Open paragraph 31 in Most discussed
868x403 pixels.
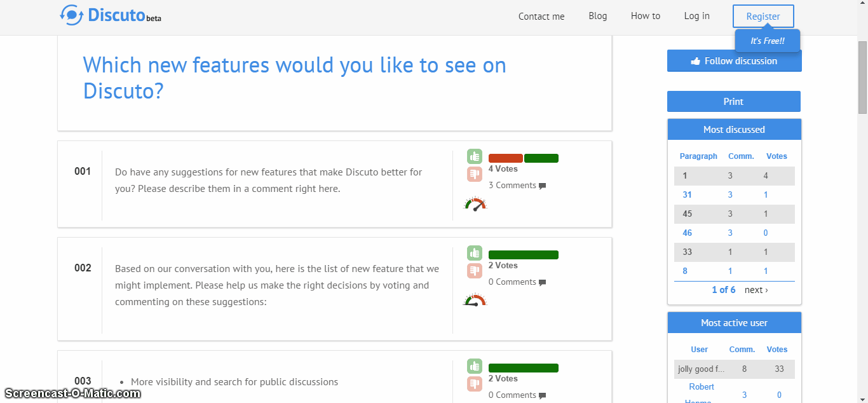coord(687,195)
